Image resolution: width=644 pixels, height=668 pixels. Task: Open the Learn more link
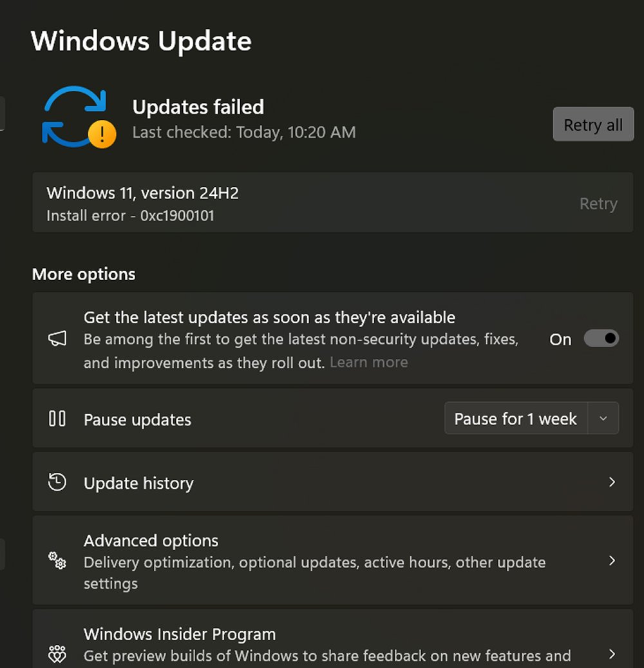pyautogui.click(x=368, y=361)
